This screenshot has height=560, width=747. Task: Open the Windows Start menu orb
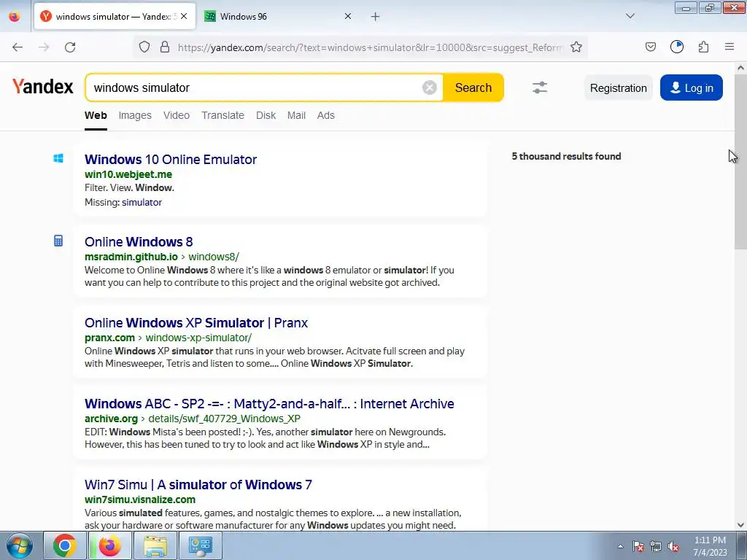click(20, 545)
